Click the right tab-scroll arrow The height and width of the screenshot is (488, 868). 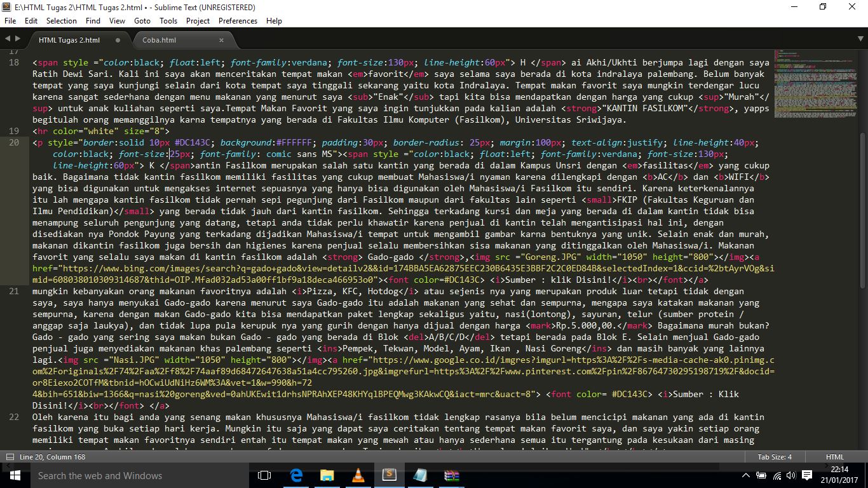(19, 39)
